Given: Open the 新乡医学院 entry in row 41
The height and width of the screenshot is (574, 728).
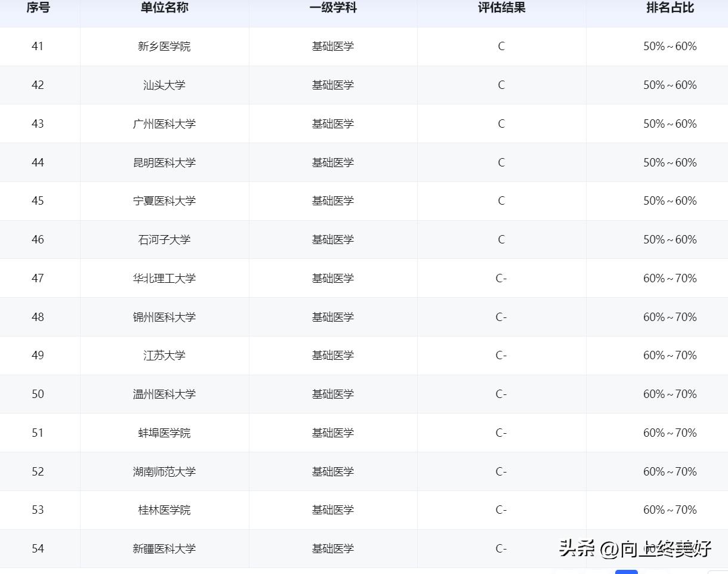Looking at the screenshot, I should click(164, 47).
